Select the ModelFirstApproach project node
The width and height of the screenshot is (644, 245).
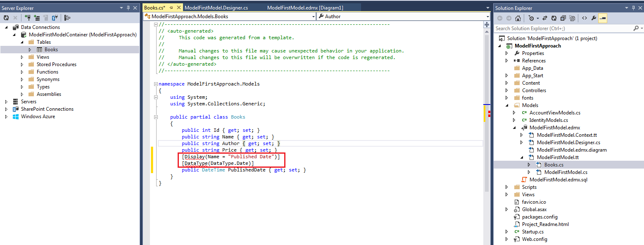pyautogui.click(x=537, y=46)
